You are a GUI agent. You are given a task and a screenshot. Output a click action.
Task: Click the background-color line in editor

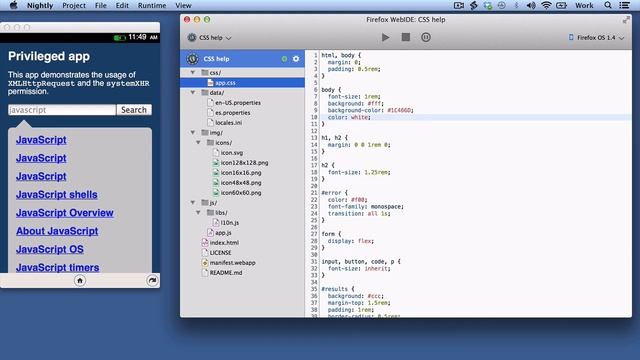(x=370, y=110)
